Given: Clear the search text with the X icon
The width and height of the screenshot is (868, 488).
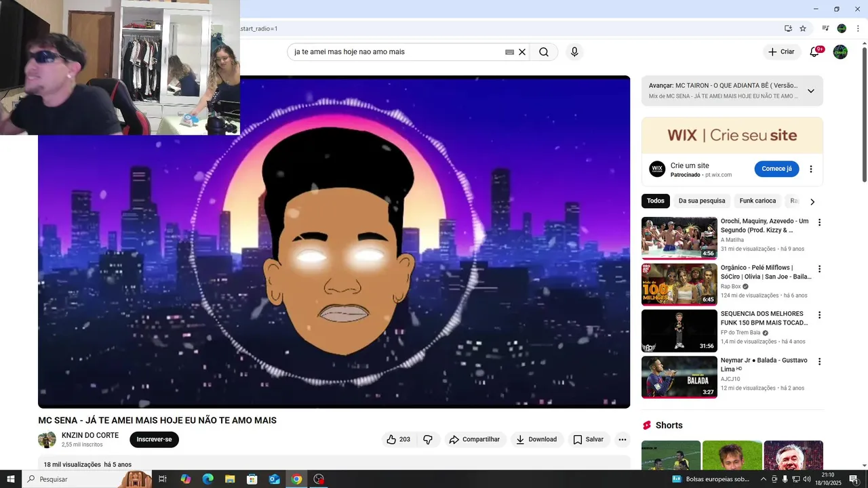Looking at the screenshot, I should coord(522,52).
